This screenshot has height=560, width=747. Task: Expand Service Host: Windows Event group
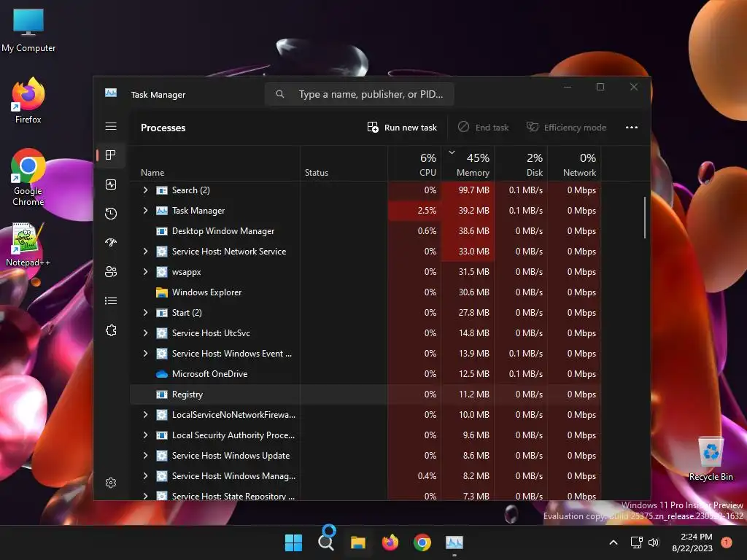tap(145, 354)
